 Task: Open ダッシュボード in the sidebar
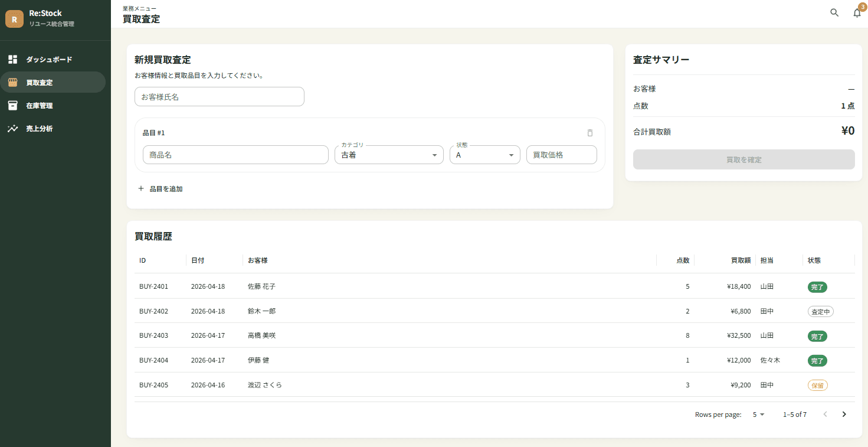click(53, 60)
